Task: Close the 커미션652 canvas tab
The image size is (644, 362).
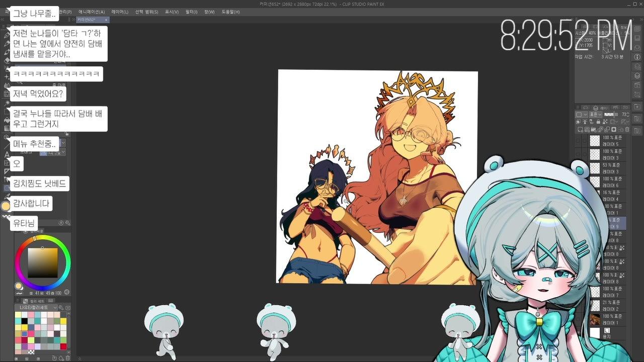Action: (x=106, y=20)
